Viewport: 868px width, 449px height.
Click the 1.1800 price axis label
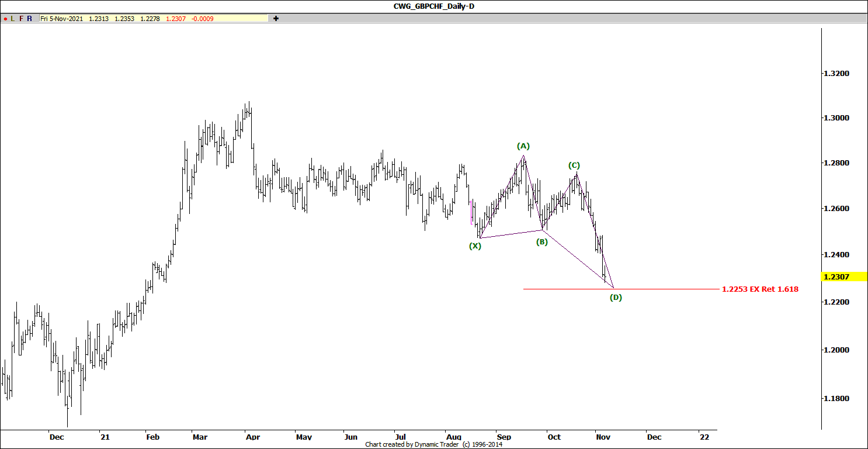click(836, 399)
